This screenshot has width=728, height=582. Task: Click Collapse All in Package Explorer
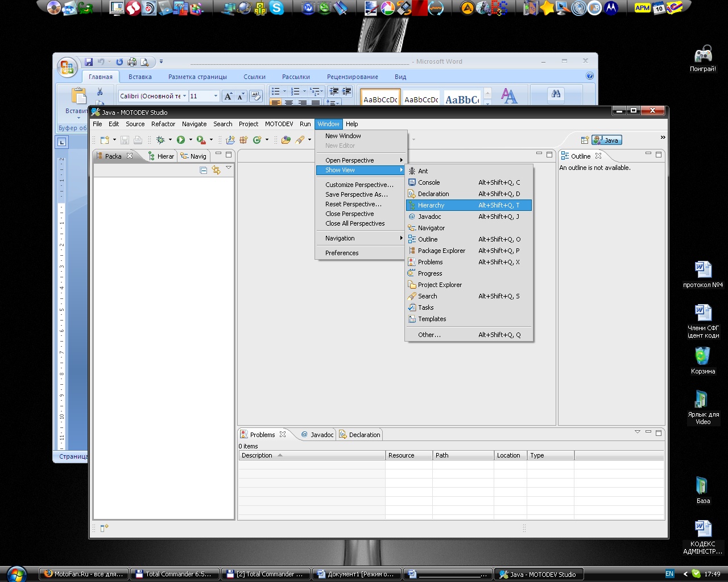(204, 170)
